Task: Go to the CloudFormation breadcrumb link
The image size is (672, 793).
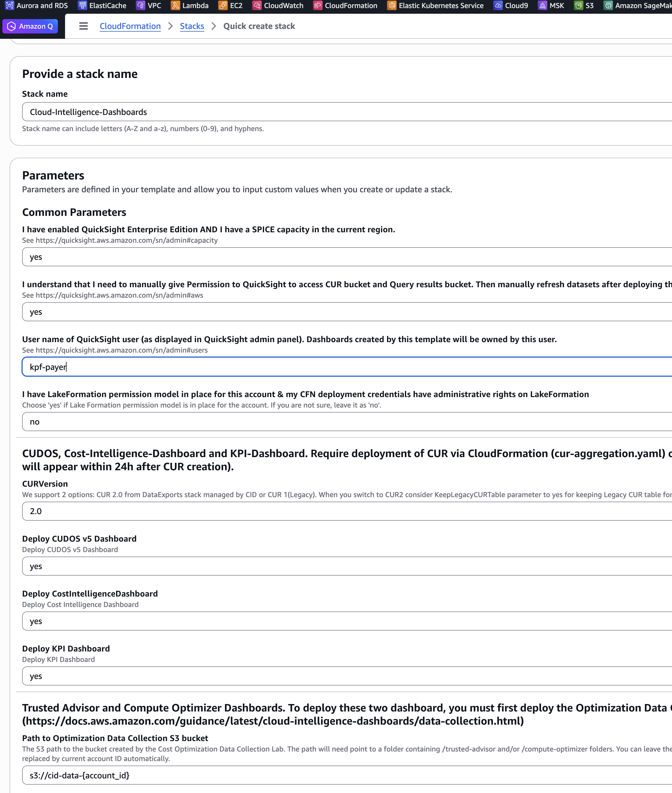Action: 130,26
